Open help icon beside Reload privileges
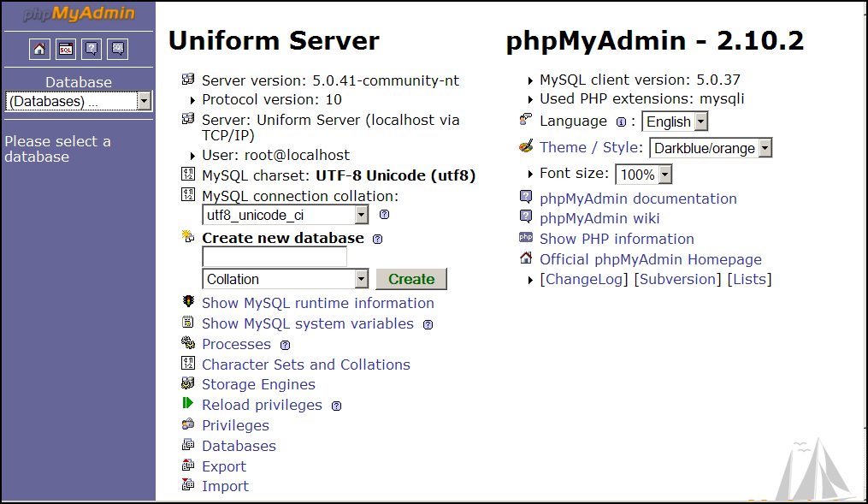 point(337,406)
